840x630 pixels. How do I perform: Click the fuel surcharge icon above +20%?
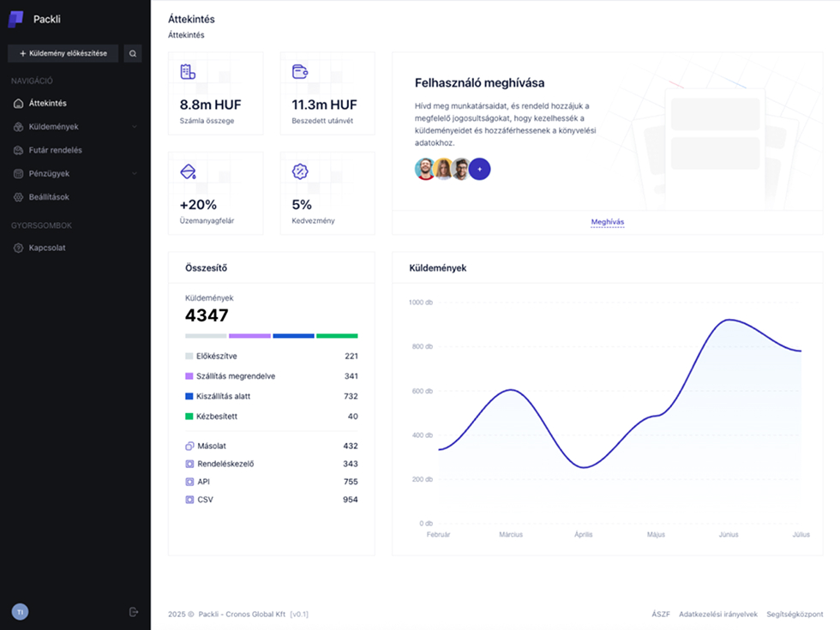tap(188, 172)
